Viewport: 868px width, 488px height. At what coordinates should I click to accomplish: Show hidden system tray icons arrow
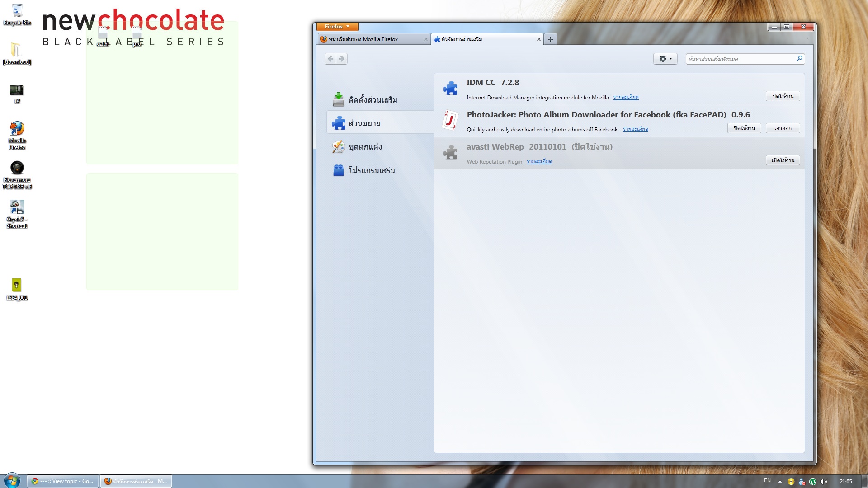(780, 481)
